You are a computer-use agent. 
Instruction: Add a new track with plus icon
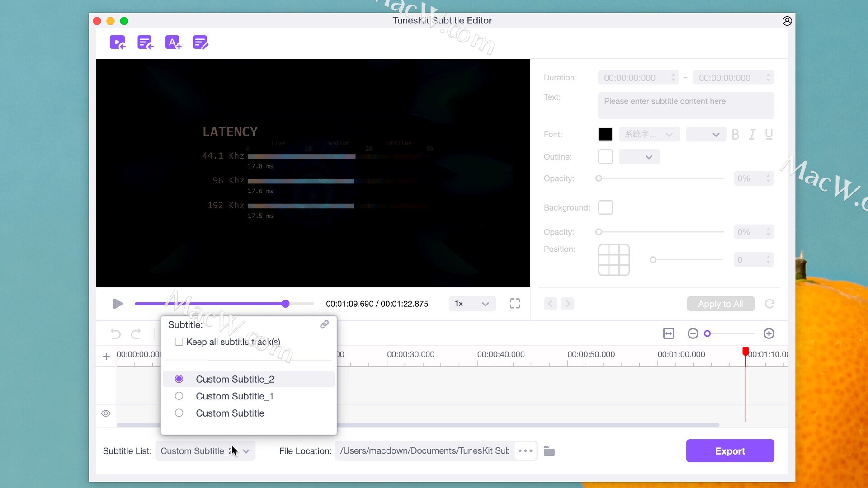pos(106,357)
